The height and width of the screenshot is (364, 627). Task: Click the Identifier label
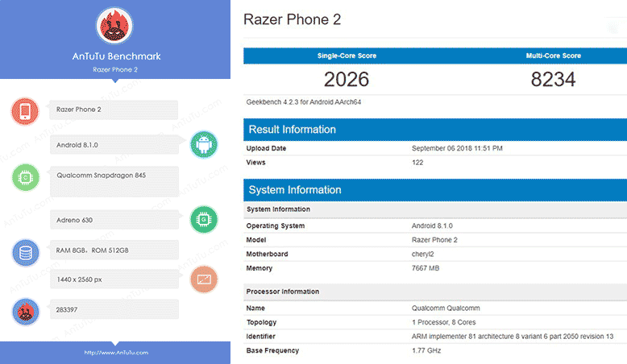(260, 337)
